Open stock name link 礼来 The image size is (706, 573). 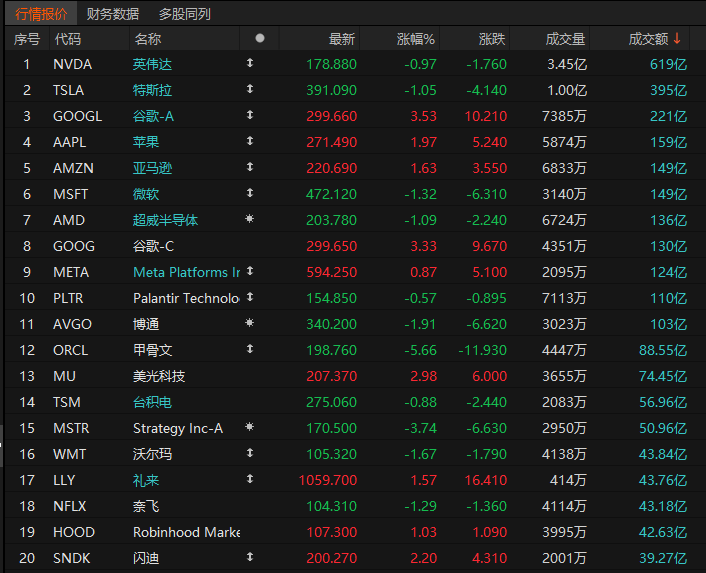[x=146, y=480]
